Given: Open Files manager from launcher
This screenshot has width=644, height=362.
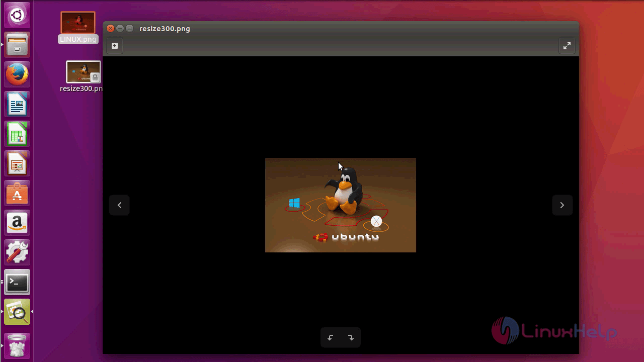Looking at the screenshot, I should point(17,45).
